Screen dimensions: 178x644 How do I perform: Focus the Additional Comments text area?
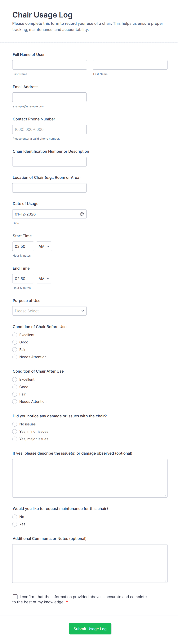click(90, 563)
